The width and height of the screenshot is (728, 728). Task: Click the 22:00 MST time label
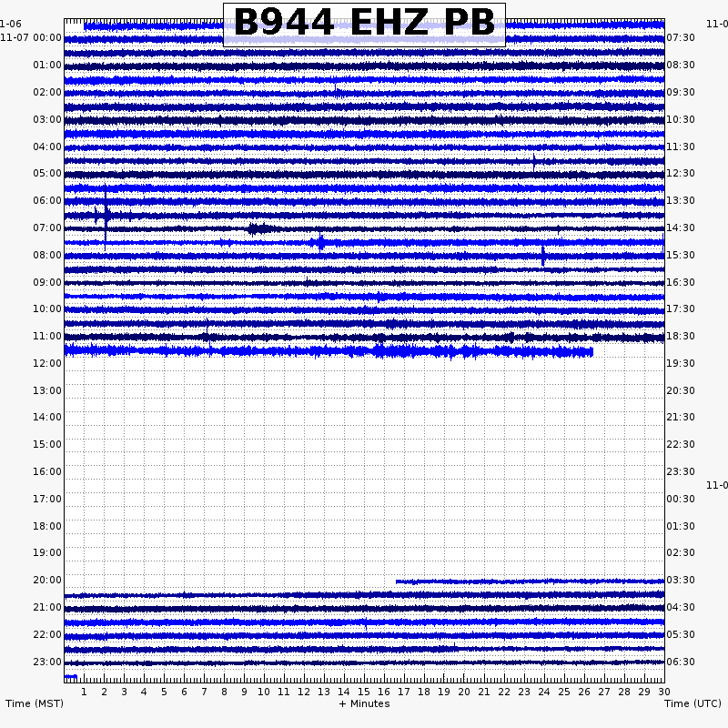coord(47,634)
